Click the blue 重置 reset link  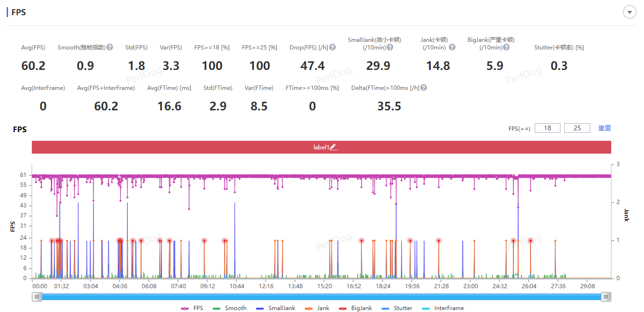click(x=605, y=128)
